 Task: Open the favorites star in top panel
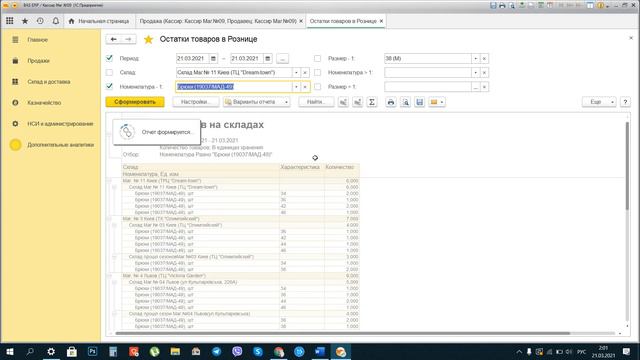click(25, 21)
